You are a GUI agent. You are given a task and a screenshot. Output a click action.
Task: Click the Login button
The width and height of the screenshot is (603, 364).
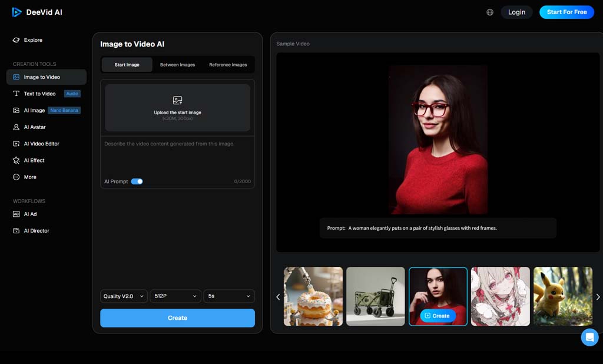[x=516, y=12]
